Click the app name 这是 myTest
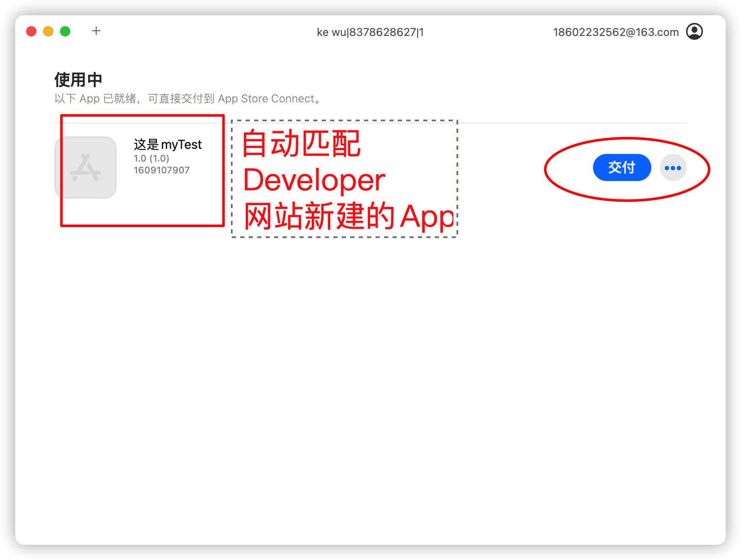The width and height of the screenshot is (741, 560). tap(167, 145)
